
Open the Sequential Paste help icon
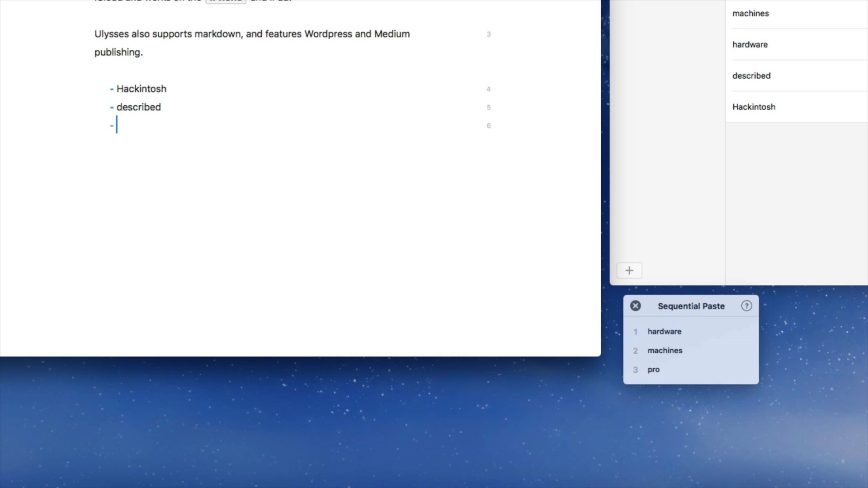[x=746, y=306]
